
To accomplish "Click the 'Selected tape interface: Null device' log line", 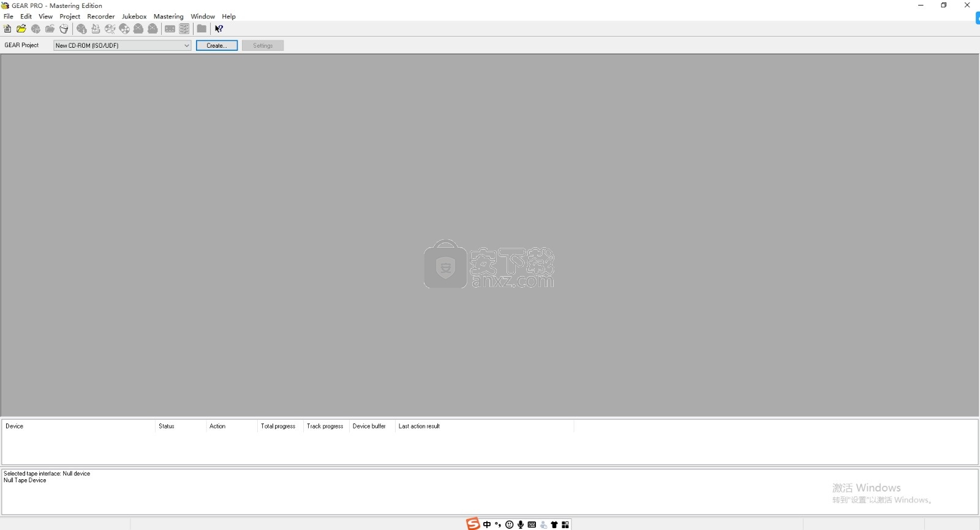I will coord(47,474).
